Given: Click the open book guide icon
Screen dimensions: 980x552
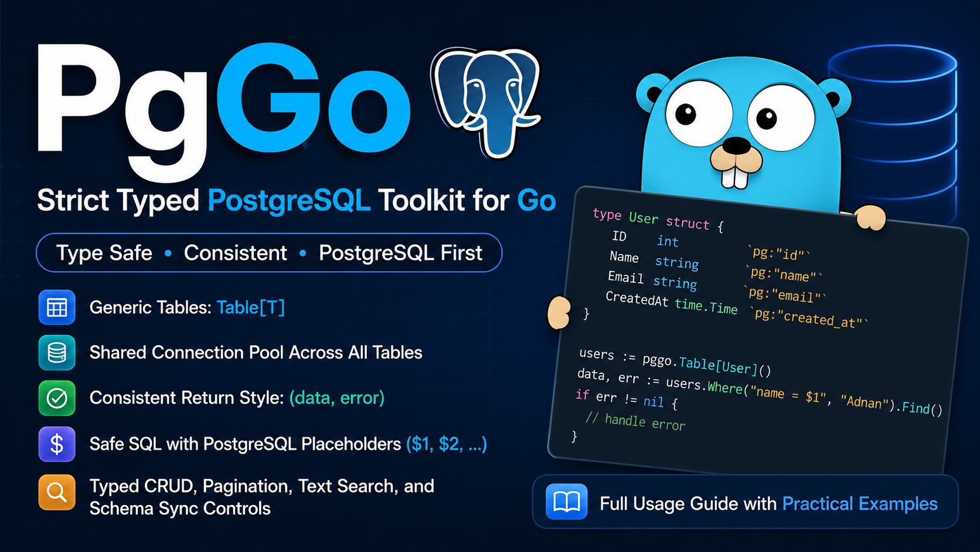Looking at the screenshot, I should (567, 502).
